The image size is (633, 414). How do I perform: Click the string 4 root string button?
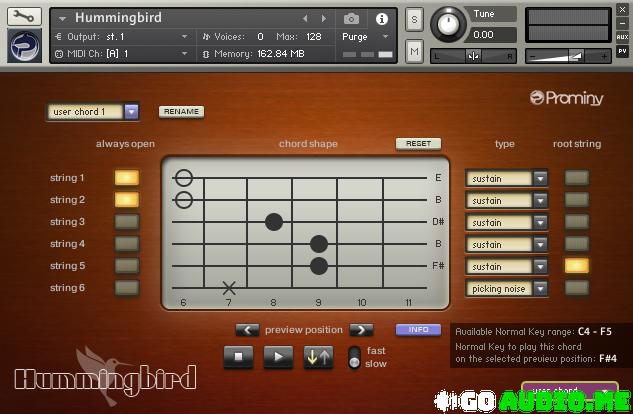point(576,244)
